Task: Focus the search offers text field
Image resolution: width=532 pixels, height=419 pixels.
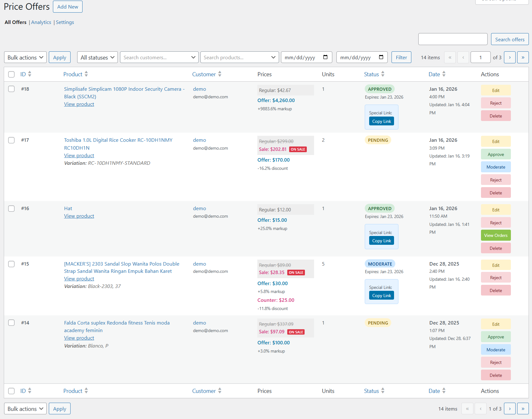Action: coord(453,39)
